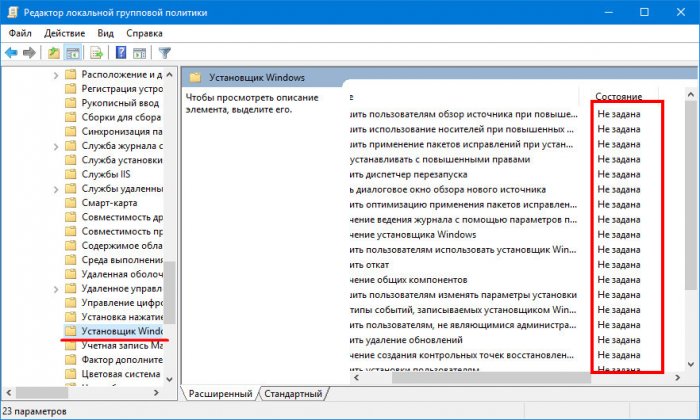700x420 pixels.
Task: Select the Регистрация устро folder
Action: (x=114, y=89)
